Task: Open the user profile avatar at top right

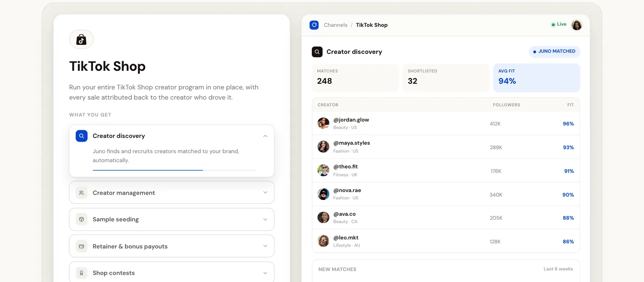Action: point(577,25)
